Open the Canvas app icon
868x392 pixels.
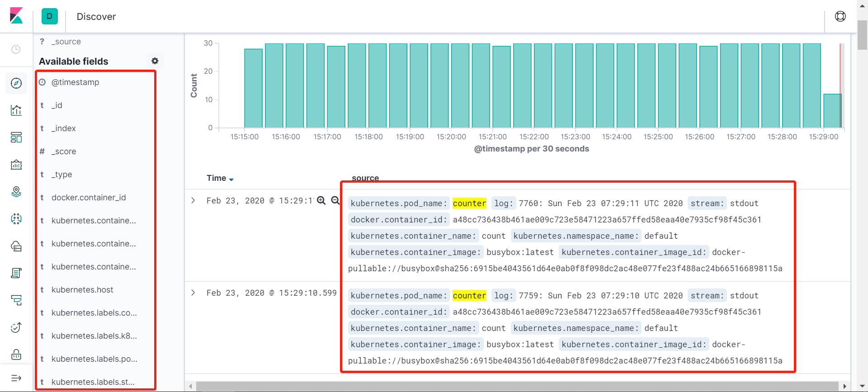click(16, 165)
